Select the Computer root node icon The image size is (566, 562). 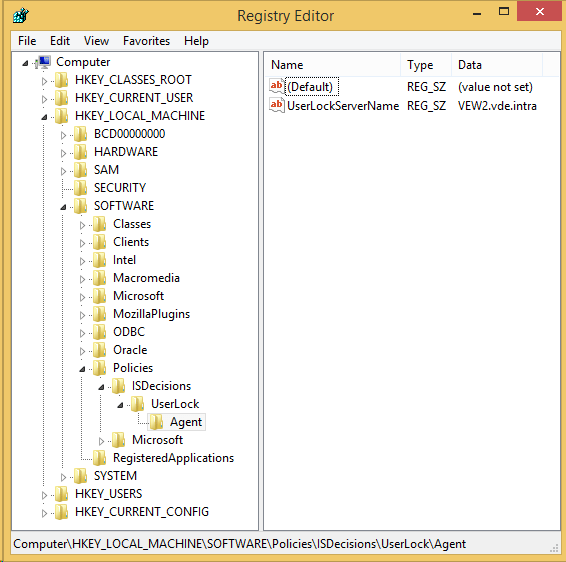coord(44,62)
